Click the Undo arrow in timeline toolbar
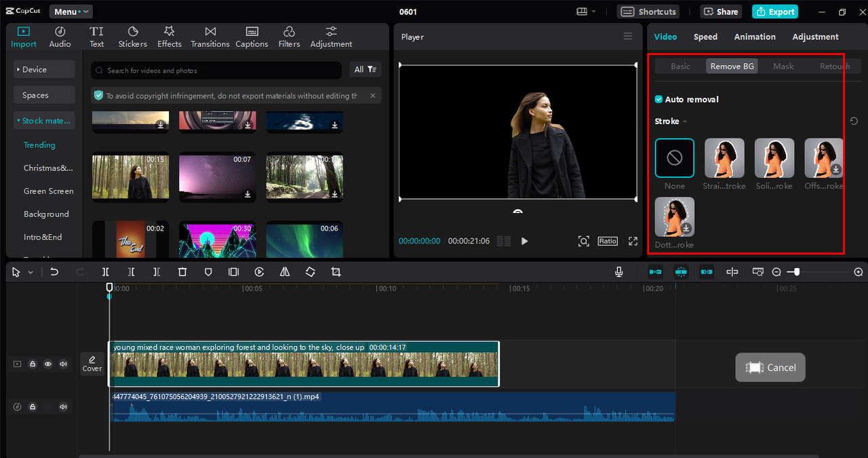868x458 pixels. (x=54, y=272)
